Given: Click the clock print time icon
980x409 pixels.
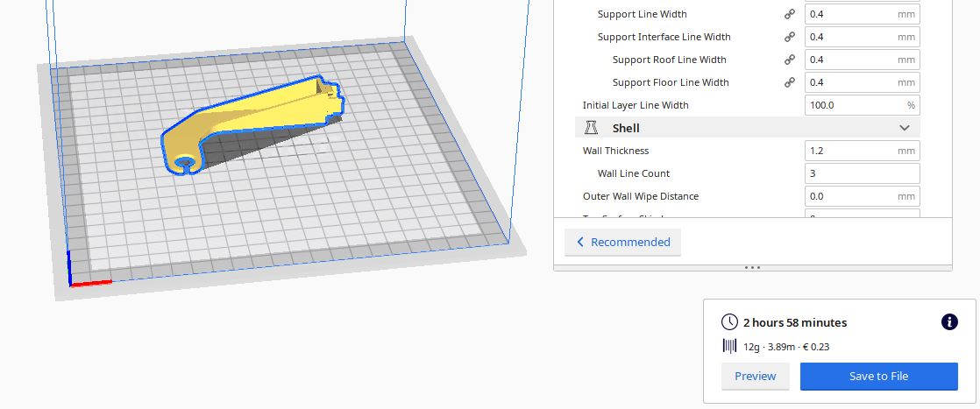Looking at the screenshot, I should [728, 322].
